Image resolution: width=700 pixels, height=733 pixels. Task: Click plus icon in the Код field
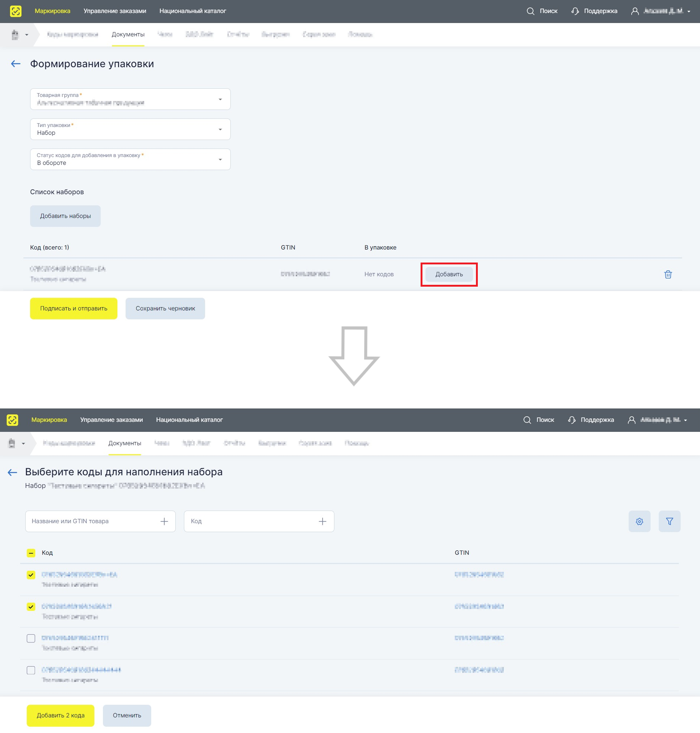pos(323,521)
